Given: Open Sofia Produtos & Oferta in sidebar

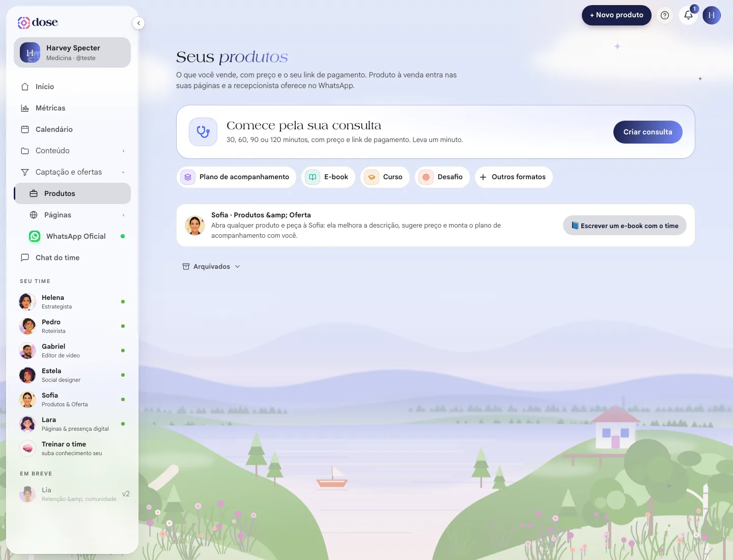Looking at the screenshot, I should pos(72,399).
